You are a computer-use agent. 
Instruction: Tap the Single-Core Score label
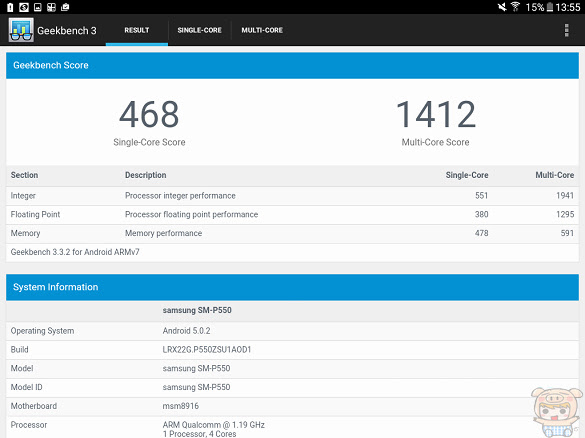(149, 142)
